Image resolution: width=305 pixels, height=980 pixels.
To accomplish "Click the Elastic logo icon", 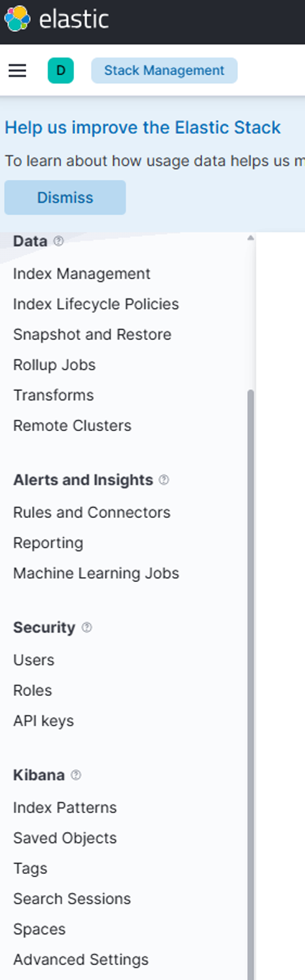I will click(x=17, y=19).
